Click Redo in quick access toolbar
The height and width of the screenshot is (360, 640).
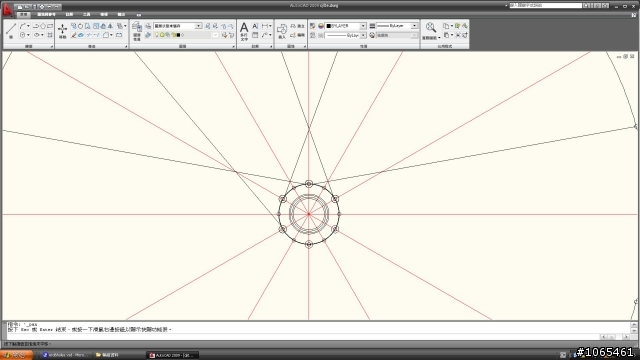pos(56,7)
